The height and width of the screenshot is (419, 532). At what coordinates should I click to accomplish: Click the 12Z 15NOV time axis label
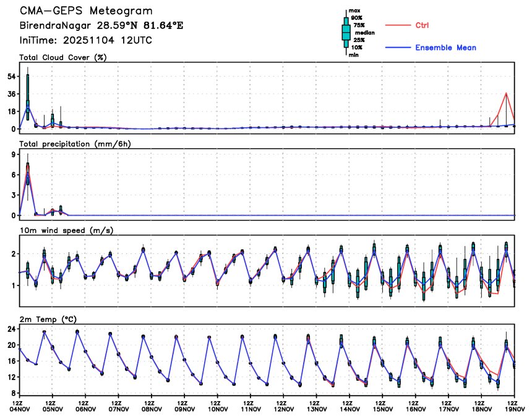coord(382,406)
